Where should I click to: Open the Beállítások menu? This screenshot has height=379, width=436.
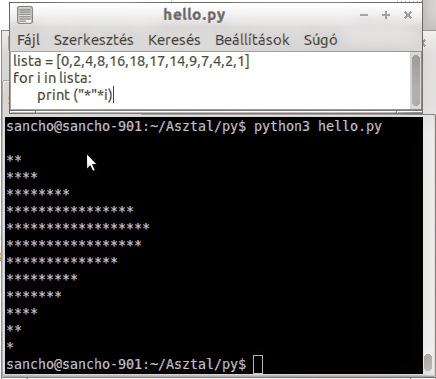point(252,40)
